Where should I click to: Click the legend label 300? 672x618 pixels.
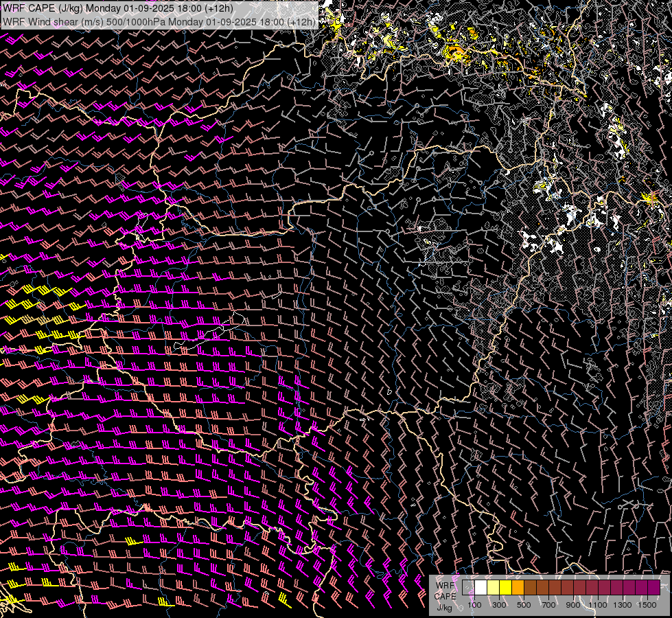tap(499, 605)
